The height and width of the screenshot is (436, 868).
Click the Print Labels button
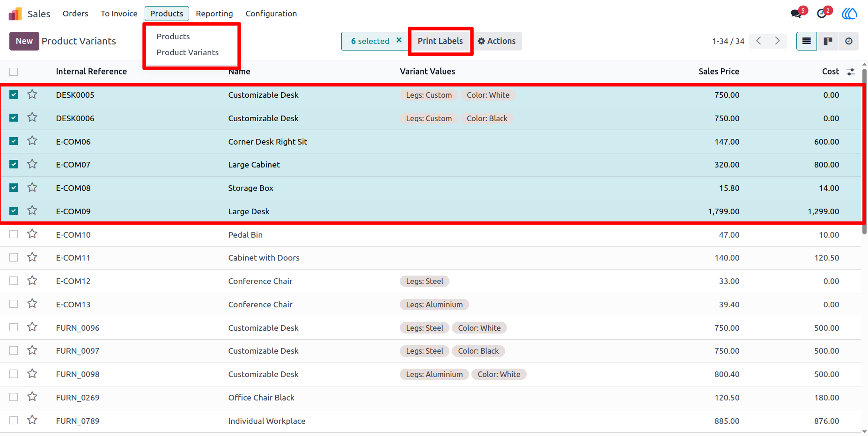click(x=440, y=41)
